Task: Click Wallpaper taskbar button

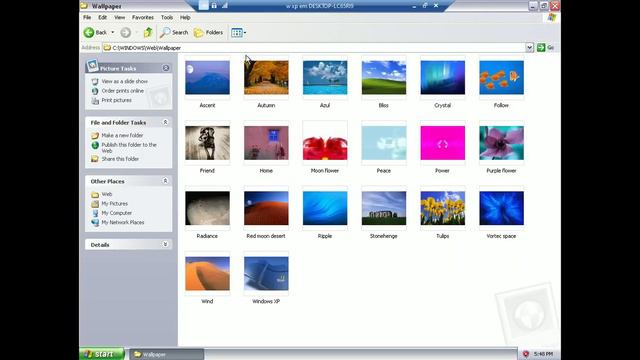Action: coord(167,354)
